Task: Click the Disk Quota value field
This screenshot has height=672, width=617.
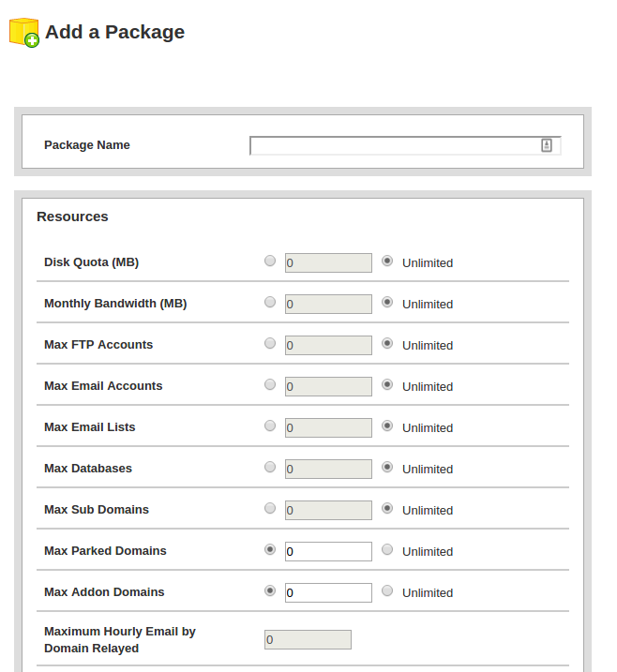Action: coord(328,262)
